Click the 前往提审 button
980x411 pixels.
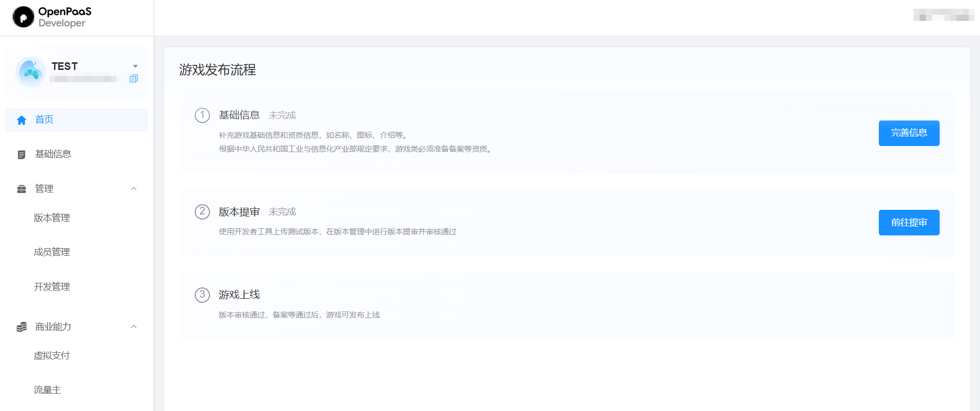(x=909, y=223)
